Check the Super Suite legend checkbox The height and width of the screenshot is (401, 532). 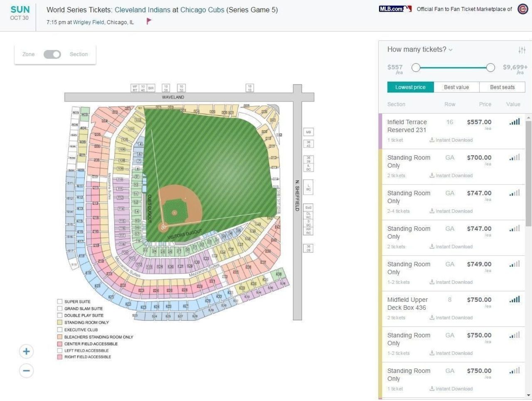(x=60, y=302)
